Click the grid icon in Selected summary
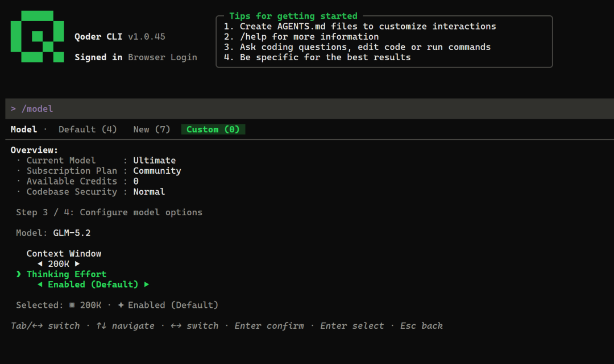Screen dimensions: 614x364 coord(72,305)
